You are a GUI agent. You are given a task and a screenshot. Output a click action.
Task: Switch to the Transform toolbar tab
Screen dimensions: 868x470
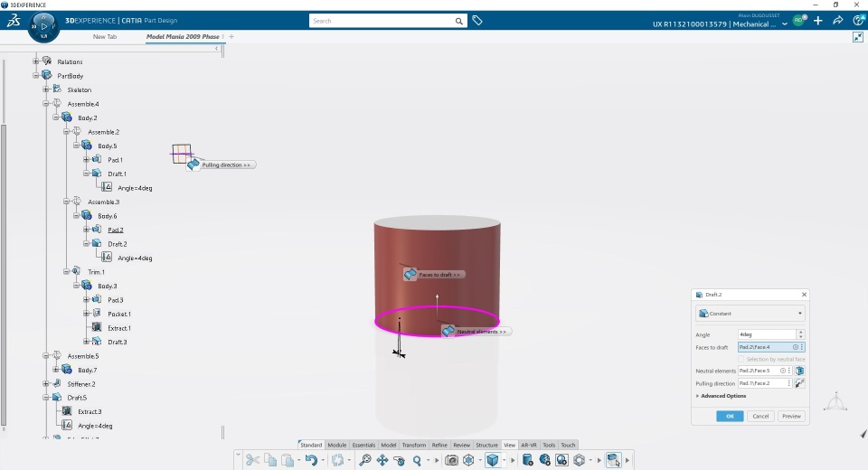pos(414,445)
